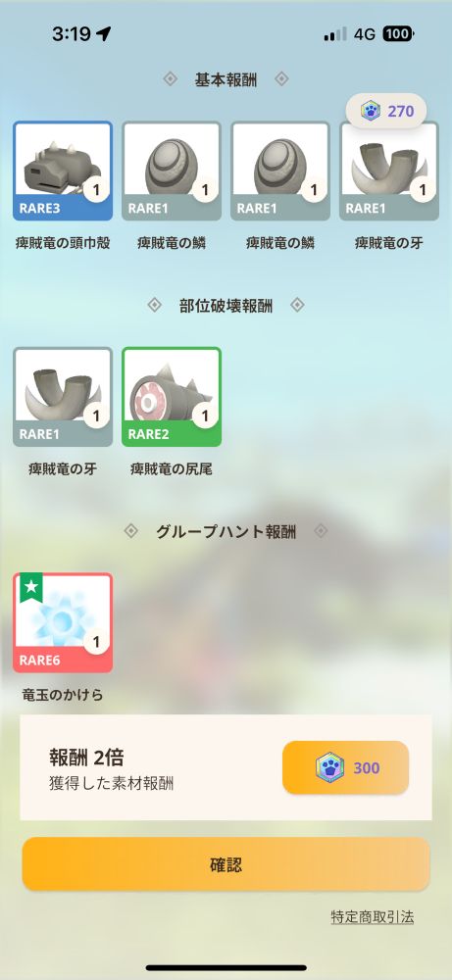The width and height of the screenshot is (452, 980).
Task: Open the 270 gem currency counter
Action: (x=386, y=112)
